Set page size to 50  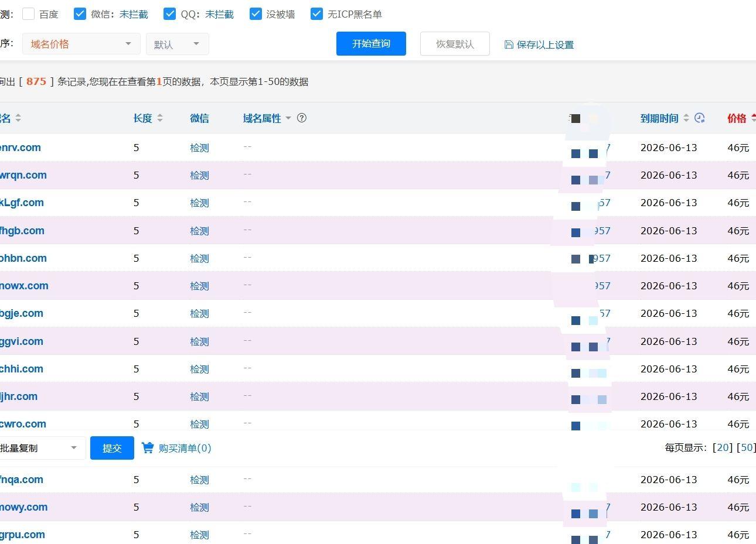coord(747,447)
